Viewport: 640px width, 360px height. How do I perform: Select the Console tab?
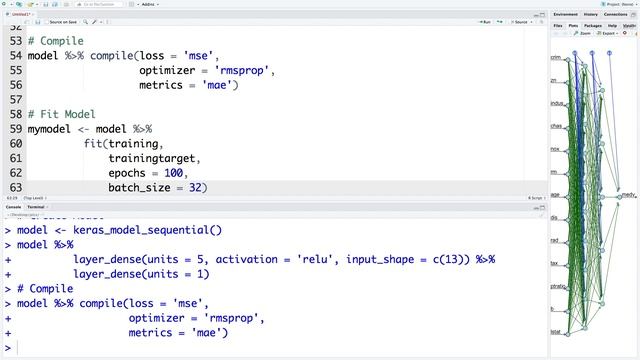tap(13, 207)
